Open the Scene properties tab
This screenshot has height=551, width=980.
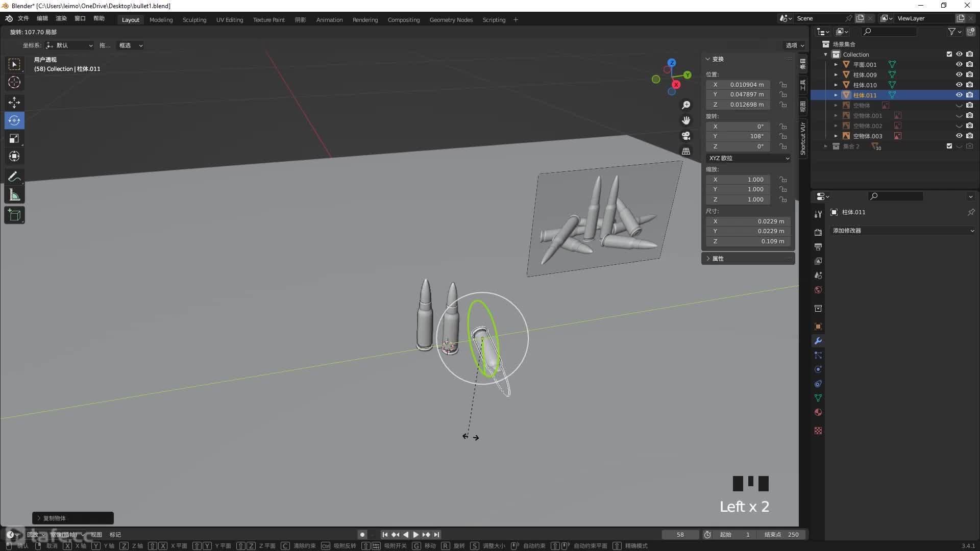coord(818,275)
